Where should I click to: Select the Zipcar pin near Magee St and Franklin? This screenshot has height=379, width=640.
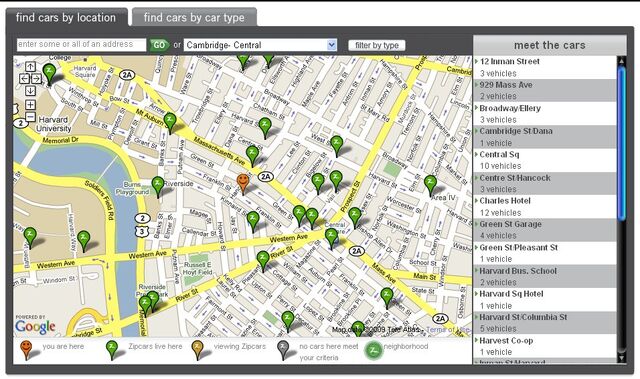click(253, 221)
